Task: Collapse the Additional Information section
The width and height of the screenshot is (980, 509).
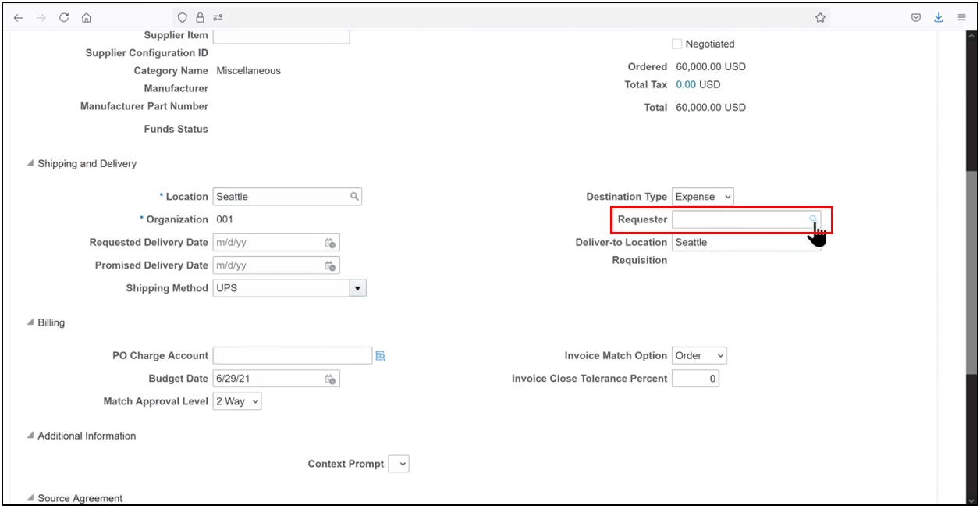Action: pyautogui.click(x=29, y=436)
